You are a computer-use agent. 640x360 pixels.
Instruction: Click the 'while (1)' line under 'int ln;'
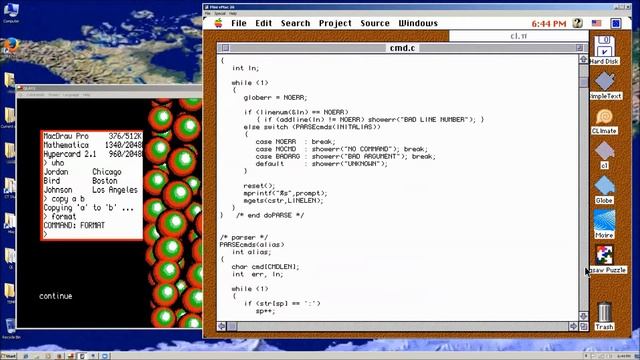(250, 83)
